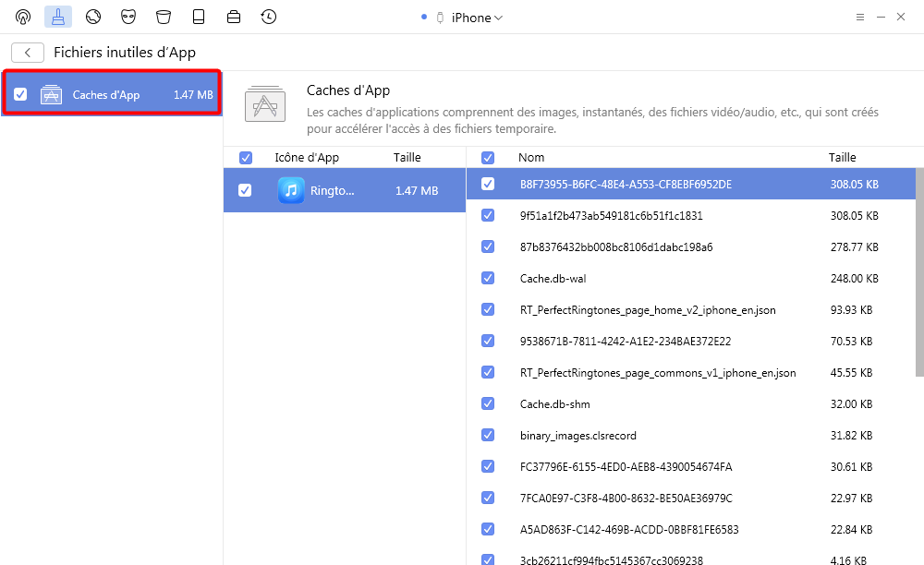Uncheck RT_PerfectRingtones_page_commons_v1 checkbox
924x565 pixels.
pyautogui.click(x=488, y=372)
